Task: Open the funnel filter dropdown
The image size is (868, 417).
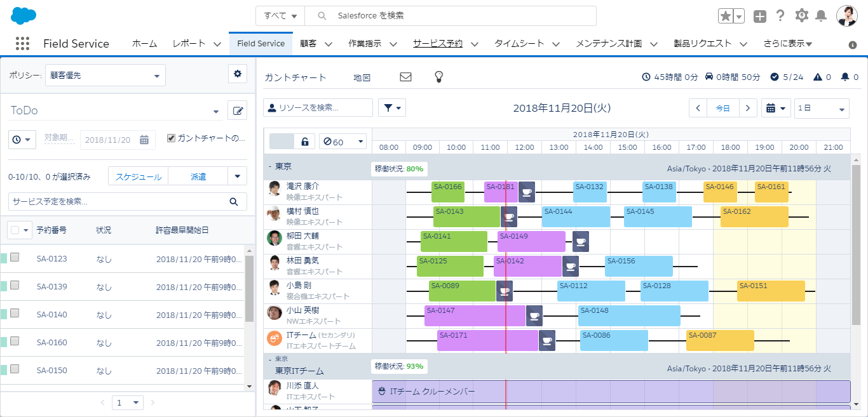Action: pos(392,108)
